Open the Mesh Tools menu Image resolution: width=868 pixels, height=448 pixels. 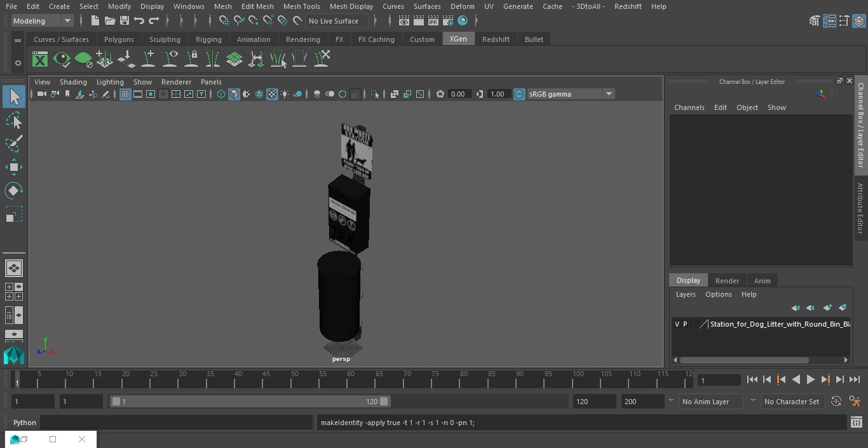point(301,6)
